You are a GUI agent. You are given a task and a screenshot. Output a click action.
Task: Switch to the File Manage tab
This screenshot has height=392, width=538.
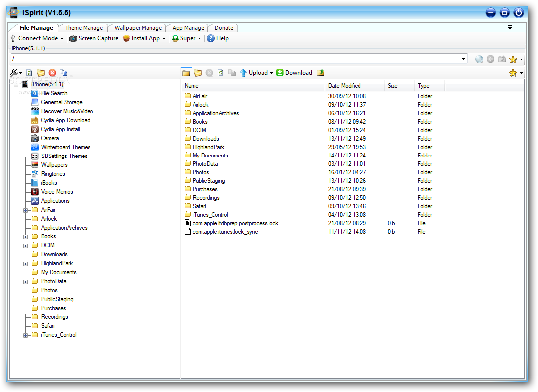pyautogui.click(x=36, y=28)
